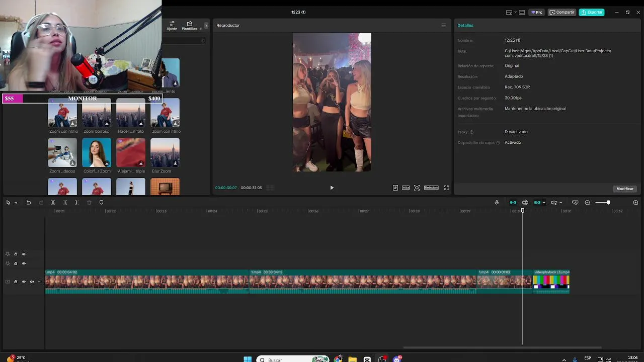The width and height of the screenshot is (644, 362).
Task: Open CapCut from the taskbar
Action: pyautogui.click(x=367, y=359)
